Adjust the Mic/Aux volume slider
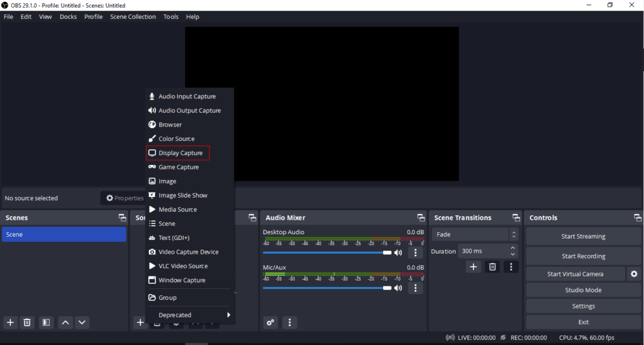This screenshot has width=644, height=345. [x=327, y=288]
